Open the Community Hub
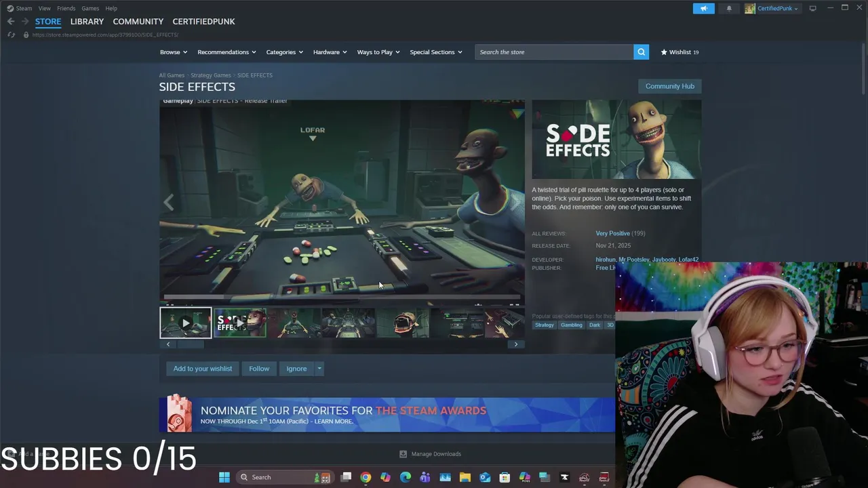 tap(669, 86)
